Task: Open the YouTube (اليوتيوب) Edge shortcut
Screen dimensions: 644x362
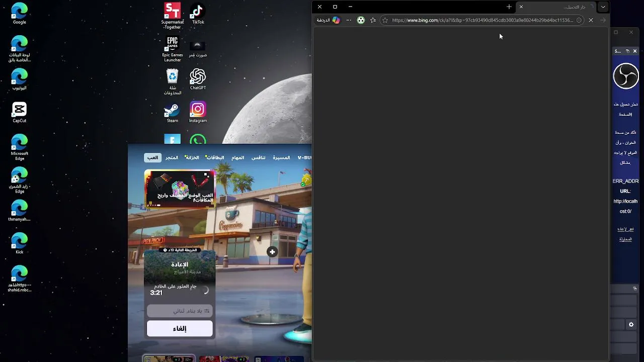Action: point(19,79)
